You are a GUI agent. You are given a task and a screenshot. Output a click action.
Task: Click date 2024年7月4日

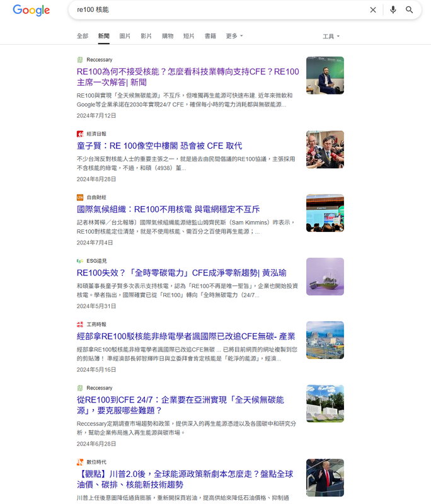click(x=95, y=243)
